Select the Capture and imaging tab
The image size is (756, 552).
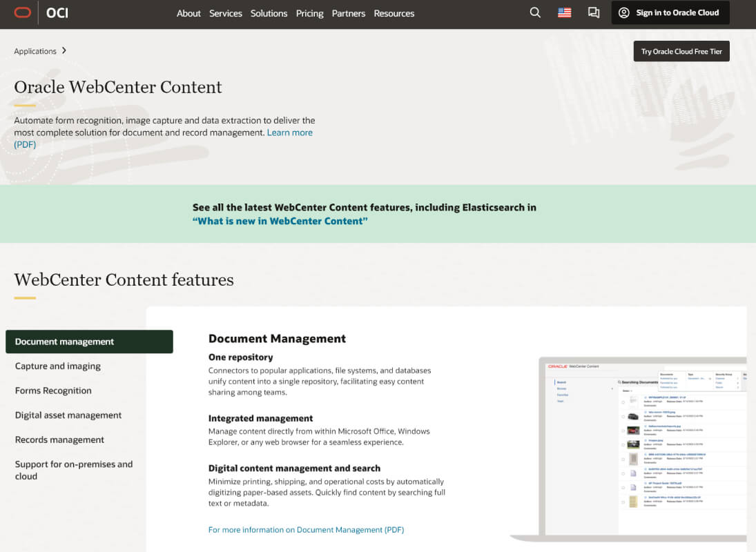tap(58, 366)
